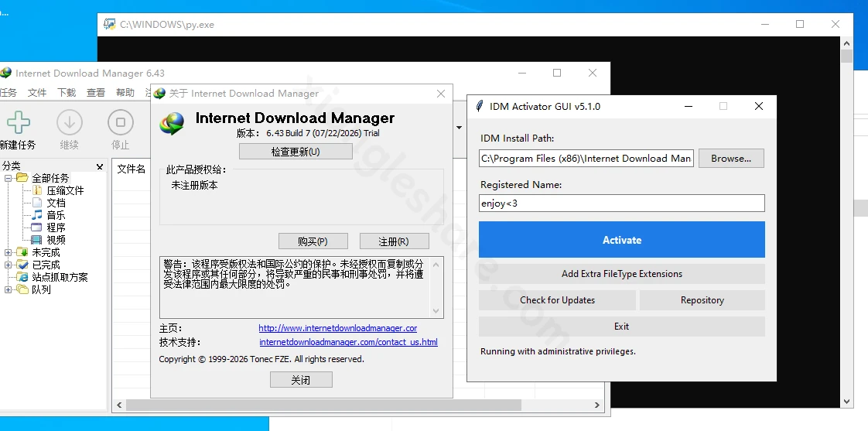Select the 队列 folder in the tree
Screen dimensions: 868x431
tap(41, 289)
